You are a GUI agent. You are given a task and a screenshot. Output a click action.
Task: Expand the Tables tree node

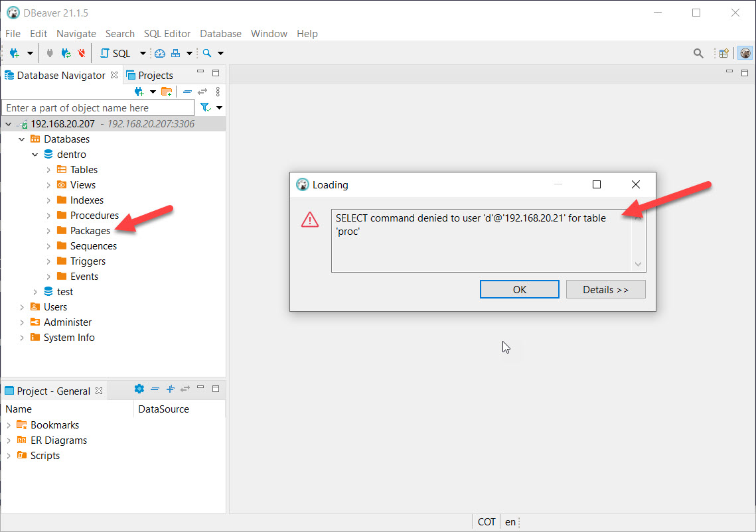48,170
